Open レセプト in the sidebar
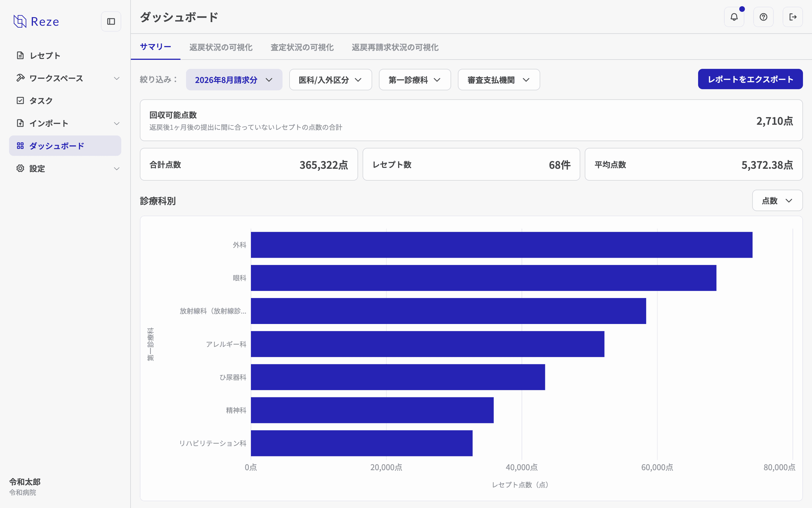Image resolution: width=812 pixels, height=508 pixels. (65, 55)
